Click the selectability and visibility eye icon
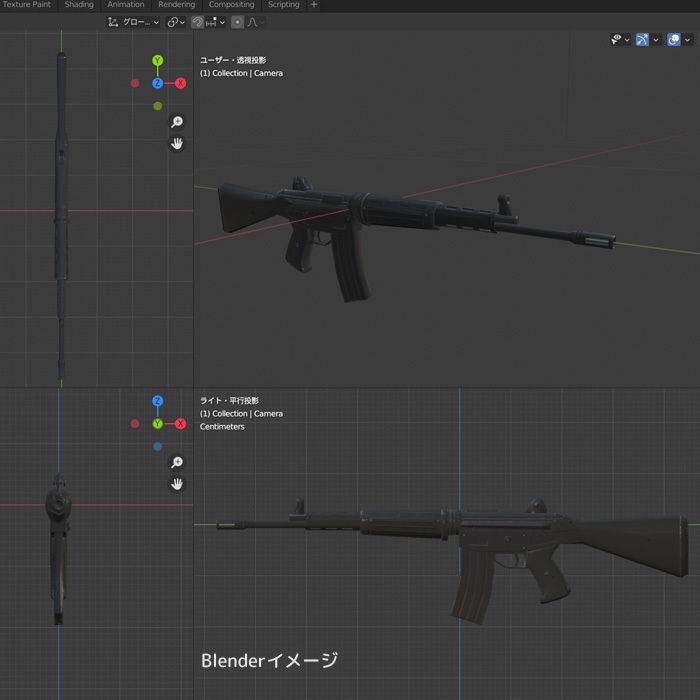The height and width of the screenshot is (700, 700). point(616,40)
